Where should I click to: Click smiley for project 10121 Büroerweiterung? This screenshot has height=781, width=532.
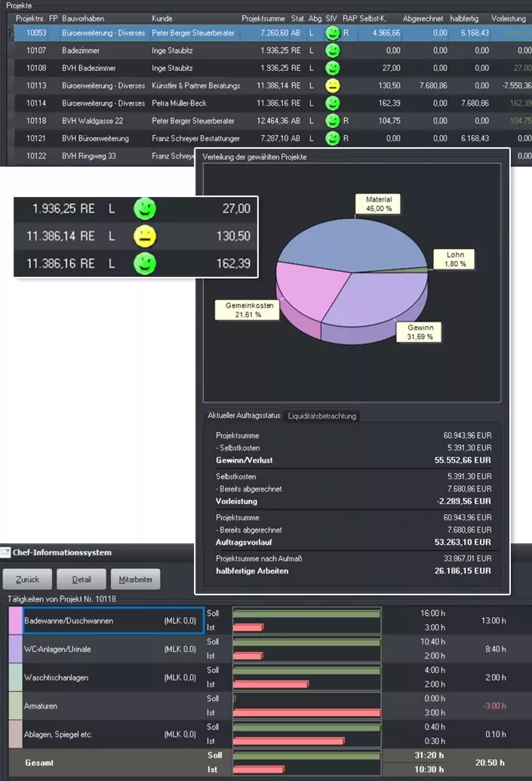click(x=332, y=138)
